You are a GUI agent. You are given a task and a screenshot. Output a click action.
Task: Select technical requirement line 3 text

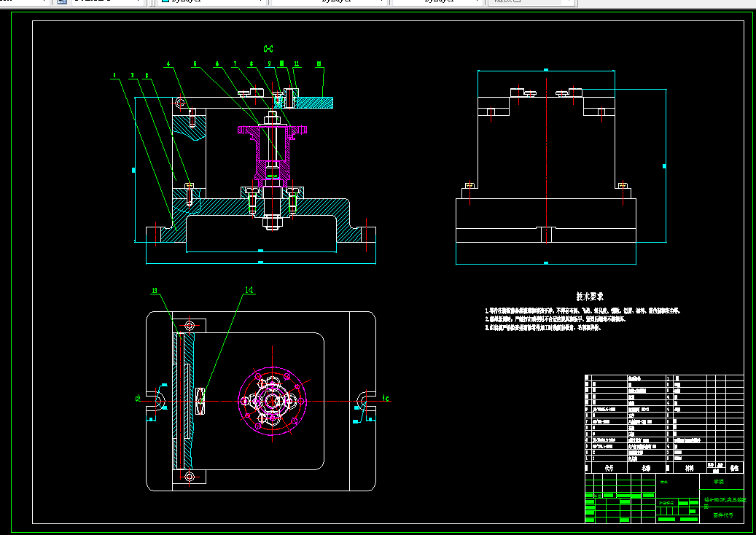coord(543,328)
